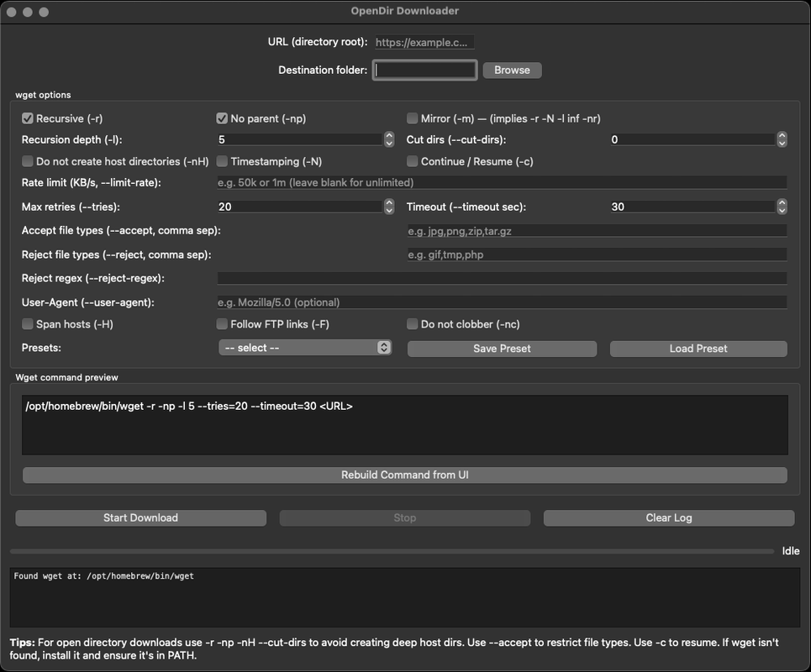Click inside the Wget command preview box

[x=405, y=425]
